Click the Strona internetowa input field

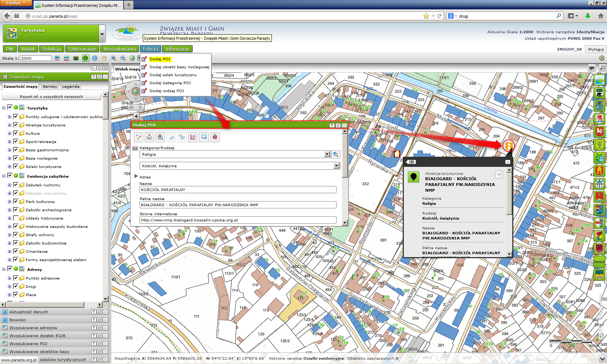(x=238, y=220)
